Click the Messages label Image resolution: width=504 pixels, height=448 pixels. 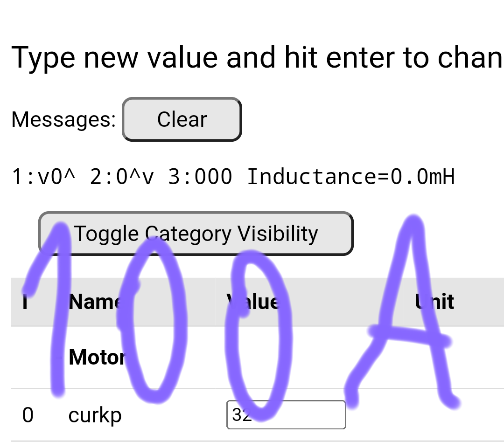pyautogui.click(x=63, y=119)
